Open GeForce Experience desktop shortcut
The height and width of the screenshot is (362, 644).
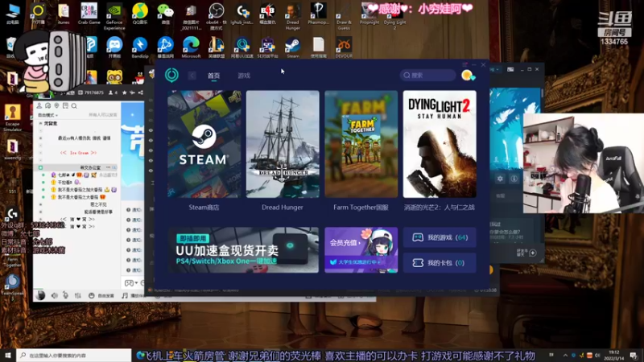[114, 16]
